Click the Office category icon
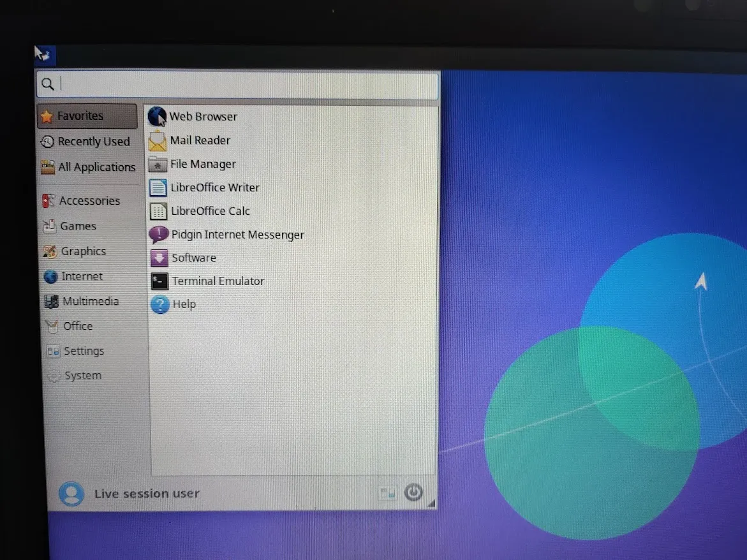 click(x=52, y=326)
